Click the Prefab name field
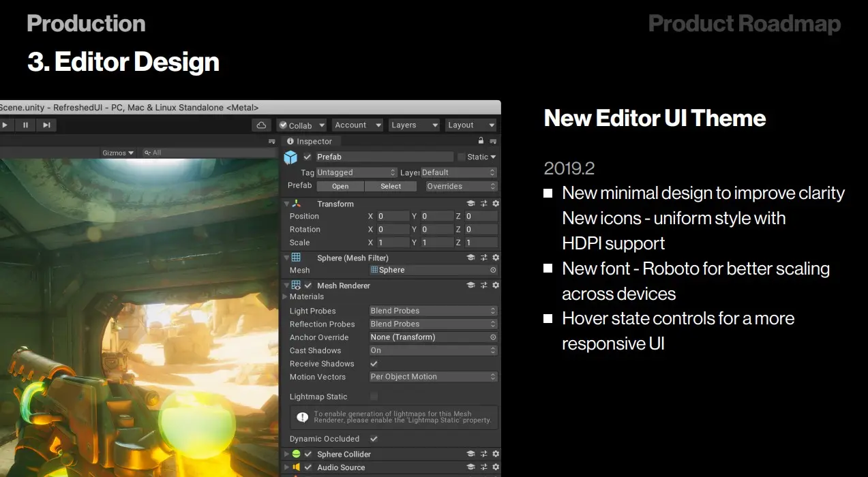The image size is (868, 477). pyautogui.click(x=383, y=157)
